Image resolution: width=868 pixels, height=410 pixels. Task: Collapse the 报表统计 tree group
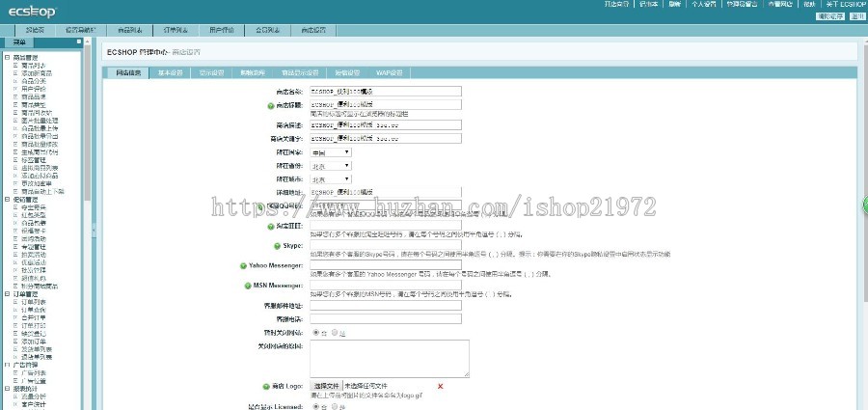point(7,389)
